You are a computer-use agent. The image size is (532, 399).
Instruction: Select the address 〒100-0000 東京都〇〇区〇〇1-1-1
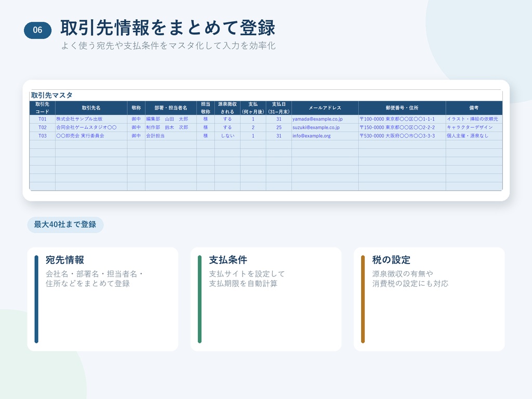[x=402, y=119]
